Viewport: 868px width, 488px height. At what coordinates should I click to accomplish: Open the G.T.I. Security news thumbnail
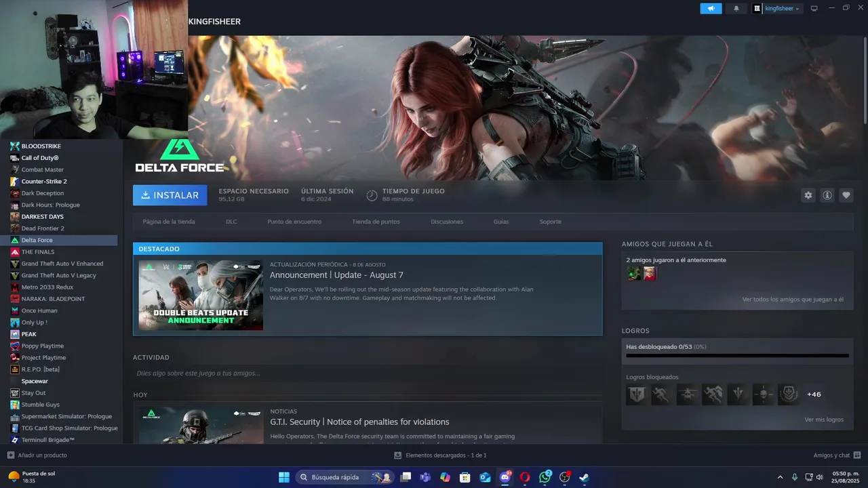[201, 426]
